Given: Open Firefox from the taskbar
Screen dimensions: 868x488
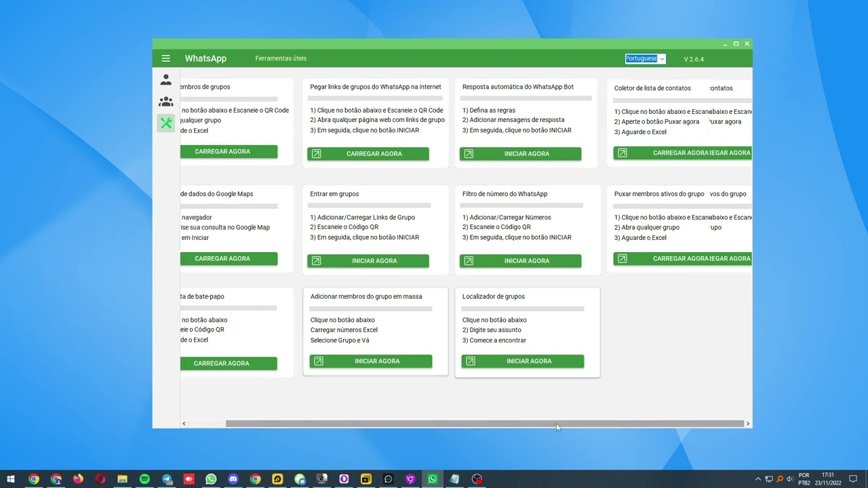Looking at the screenshot, I should coord(78,479).
